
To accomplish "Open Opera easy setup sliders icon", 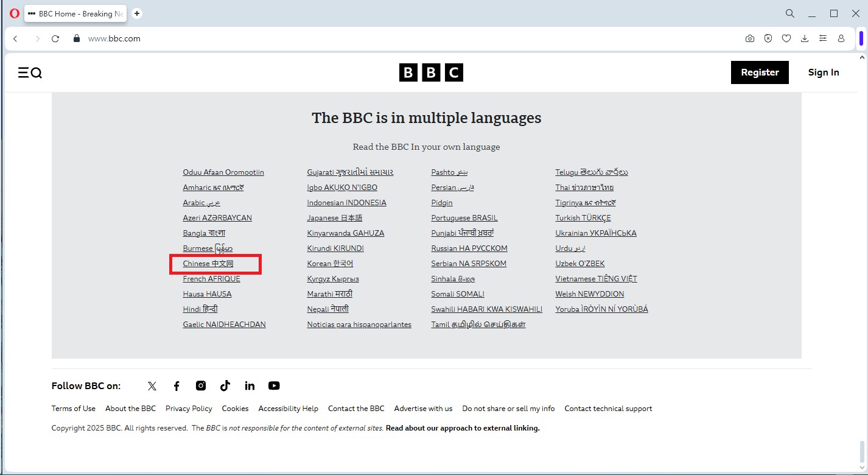I will coord(823,38).
